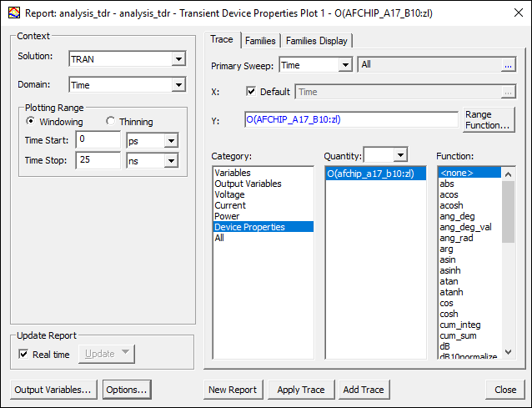Select abs function
The width and height of the screenshot is (532, 408).
click(469, 184)
